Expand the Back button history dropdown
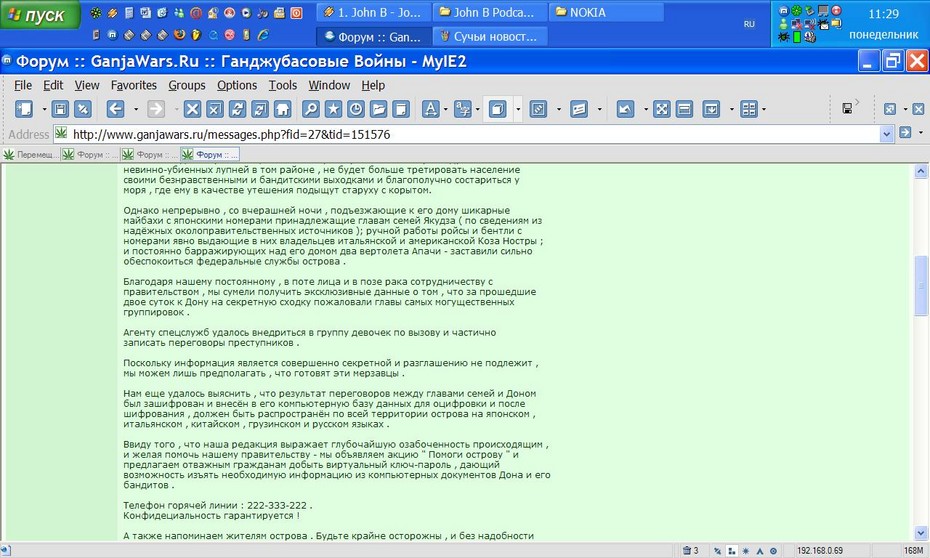The height and width of the screenshot is (558, 930). pyautogui.click(x=136, y=109)
